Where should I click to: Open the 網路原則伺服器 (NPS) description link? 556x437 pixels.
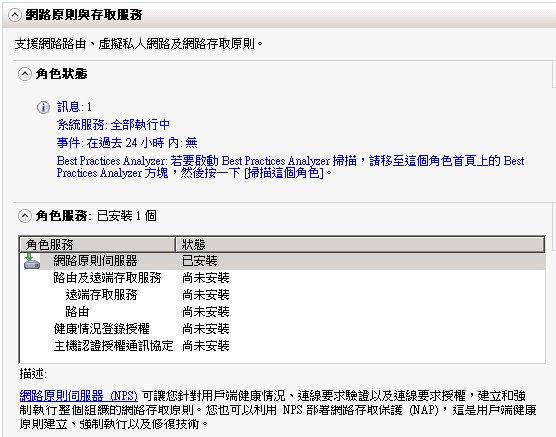[78, 395]
